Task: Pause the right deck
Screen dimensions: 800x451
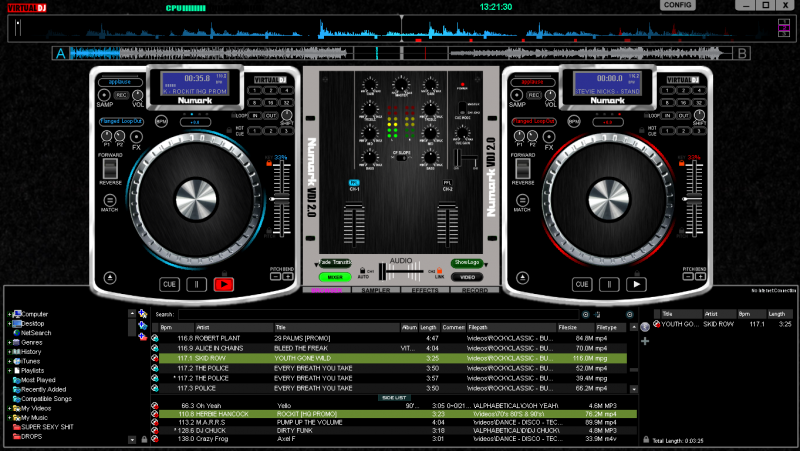Action: (607, 284)
